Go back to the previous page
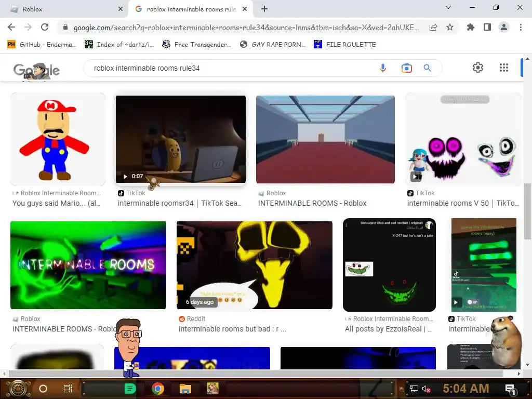532x399 pixels. point(11,27)
